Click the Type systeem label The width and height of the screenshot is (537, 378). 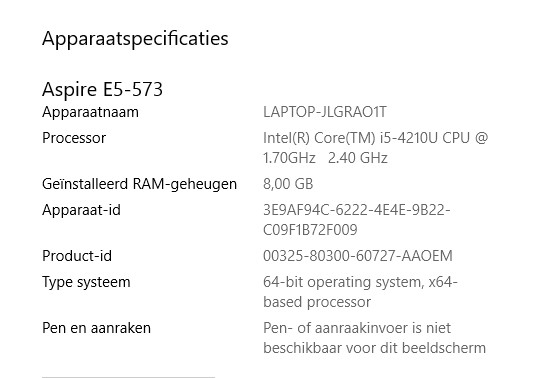(86, 283)
